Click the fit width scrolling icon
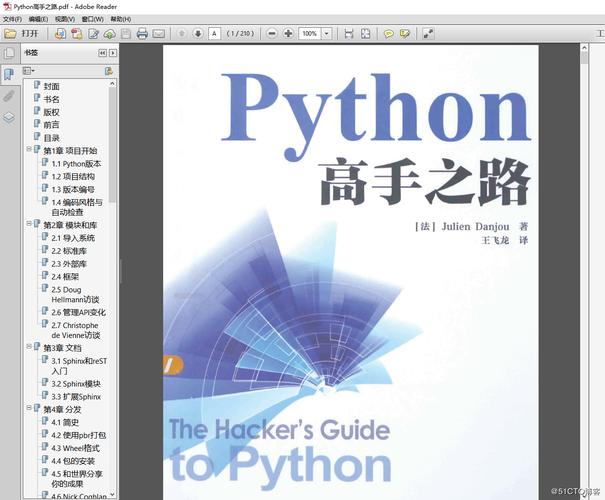Image resolution: width=605 pixels, height=500 pixels. (349, 34)
